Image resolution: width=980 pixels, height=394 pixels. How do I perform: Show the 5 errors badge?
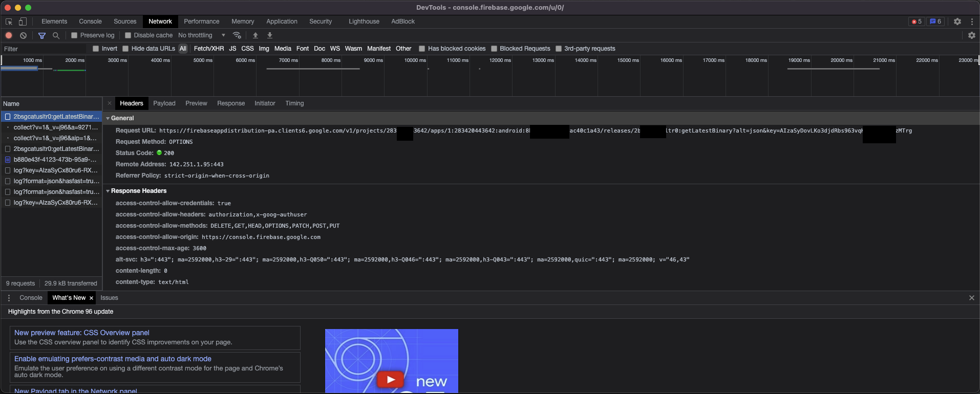click(917, 21)
